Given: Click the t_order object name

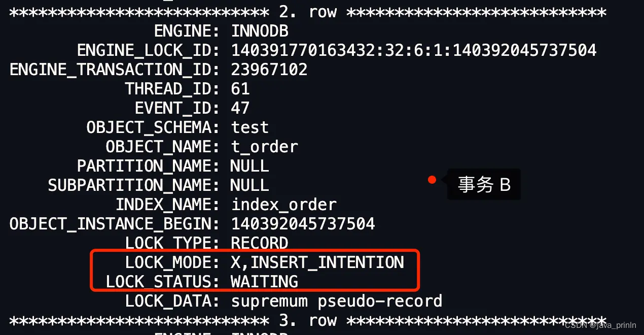Looking at the screenshot, I should (265, 147).
